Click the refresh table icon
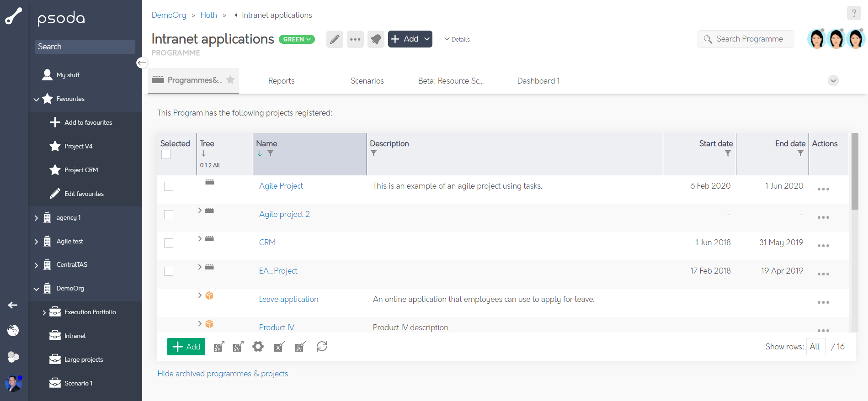Image resolution: width=868 pixels, height=401 pixels. coord(322,347)
